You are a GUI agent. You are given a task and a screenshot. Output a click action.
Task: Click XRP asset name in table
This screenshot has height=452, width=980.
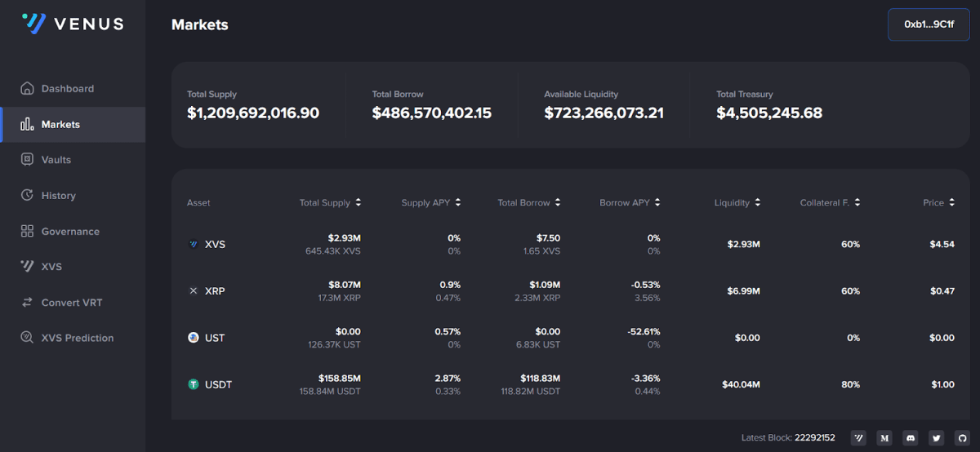215,290
